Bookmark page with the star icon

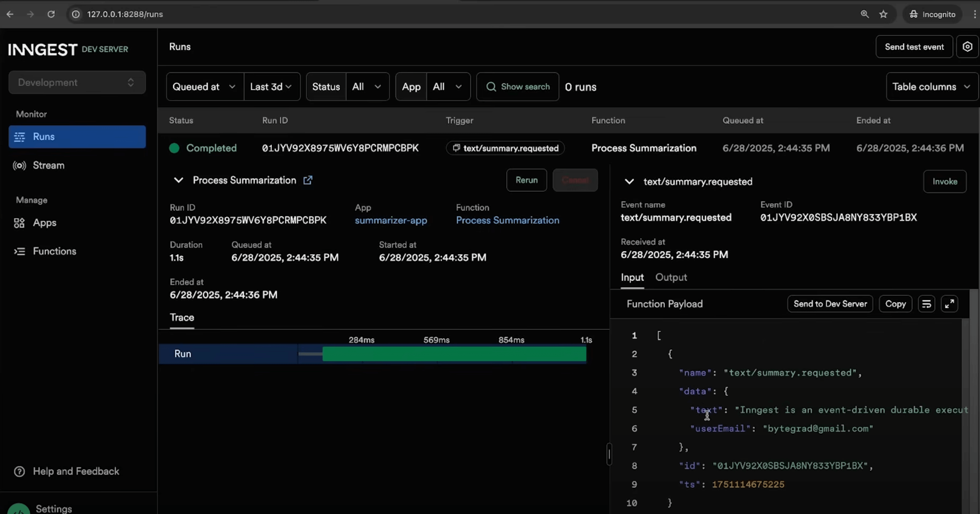[x=883, y=14]
